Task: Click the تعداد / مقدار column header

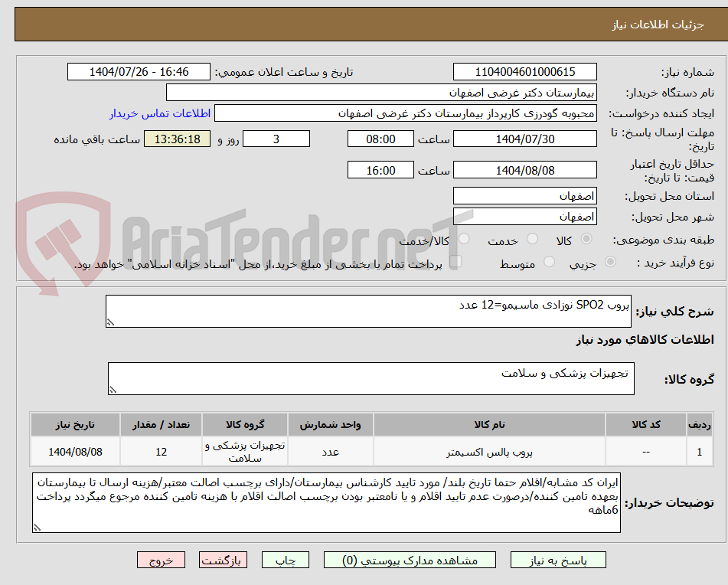Action: (x=161, y=425)
